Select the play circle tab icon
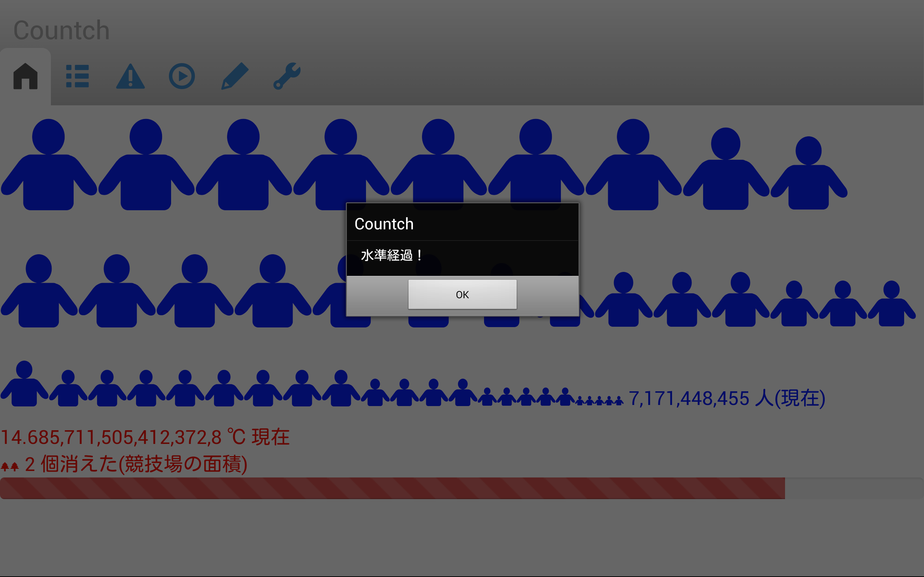 click(x=182, y=76)
